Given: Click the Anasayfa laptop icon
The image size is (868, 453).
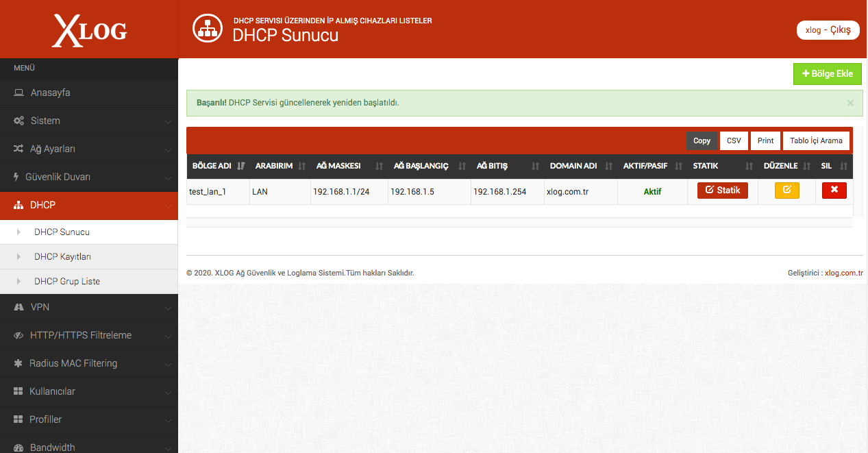Looking at the screenshot, I should click(19, 93).
